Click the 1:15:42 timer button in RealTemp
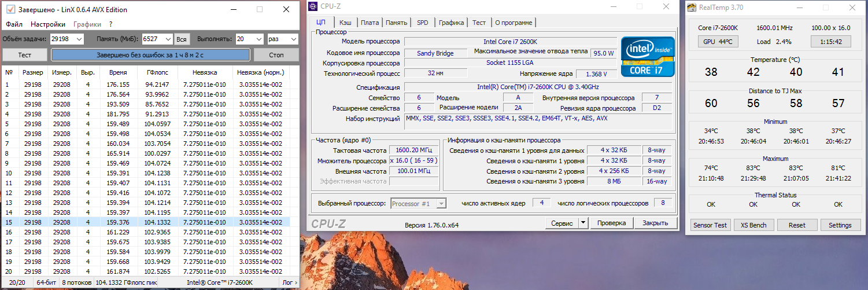The height and width of the screenshot is (290, 868). point(830,42)
